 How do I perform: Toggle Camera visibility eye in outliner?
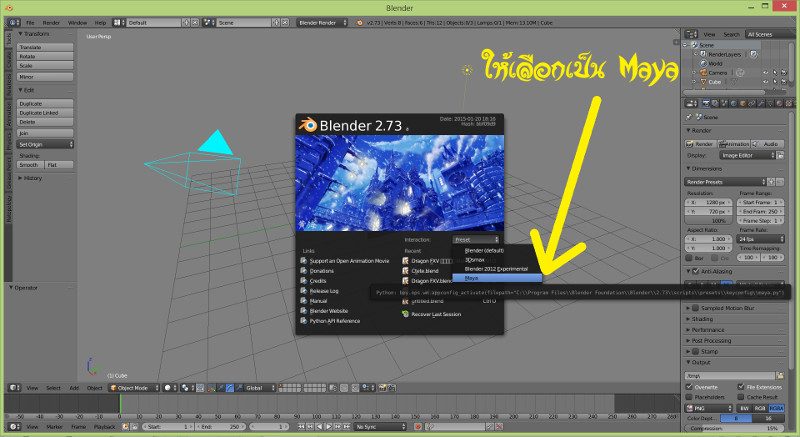765,72
